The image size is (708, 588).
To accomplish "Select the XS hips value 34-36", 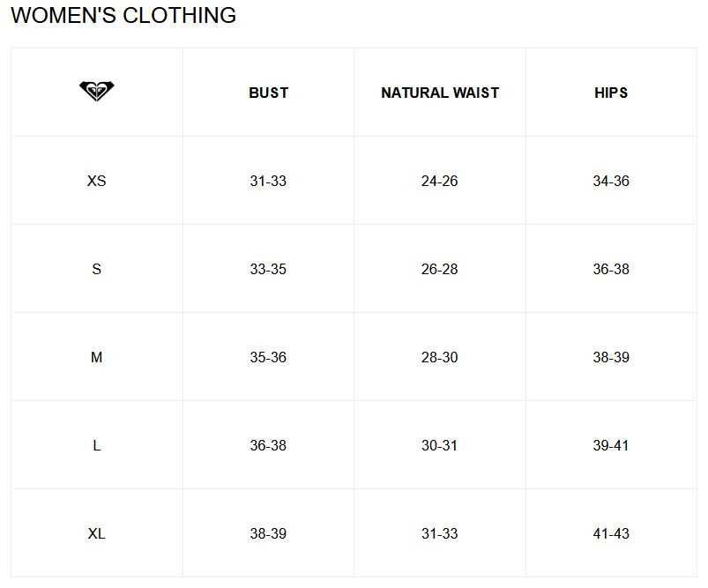I will (x=611, y=181).
